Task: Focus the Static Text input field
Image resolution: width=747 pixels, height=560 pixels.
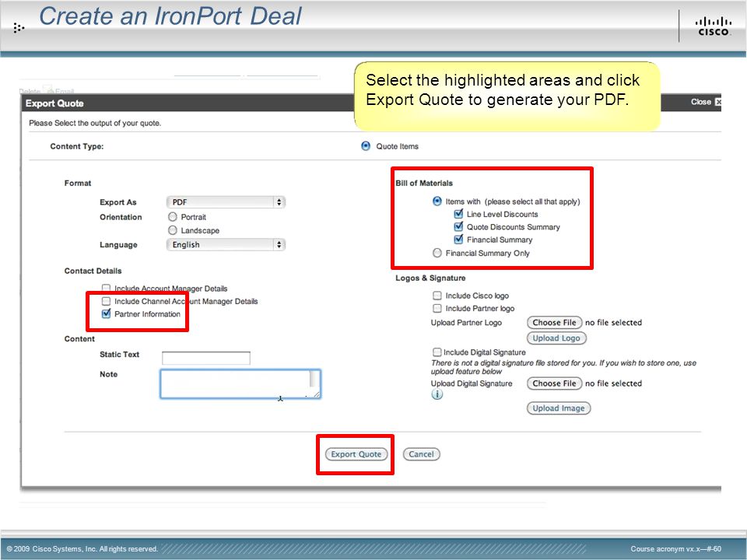Action: 205,358
